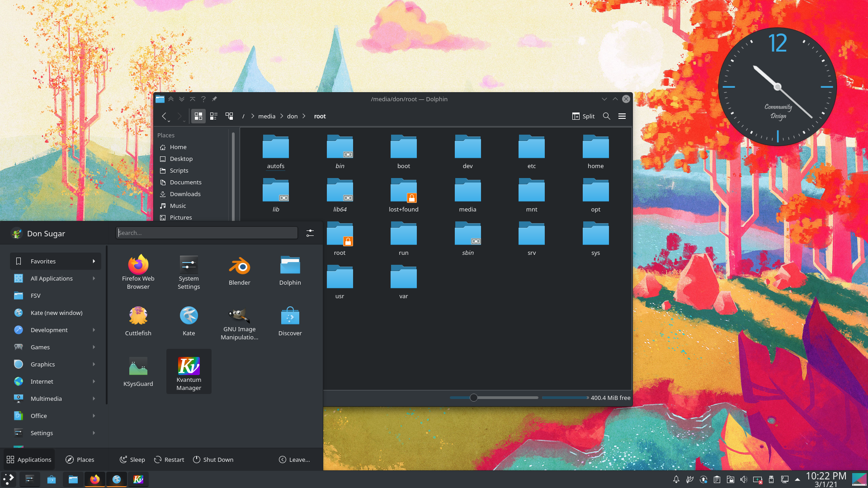The height and width of the screenshot is (488, 868).
Task: Select the 'lib64' symlink folder
Action: coord(340,195)
